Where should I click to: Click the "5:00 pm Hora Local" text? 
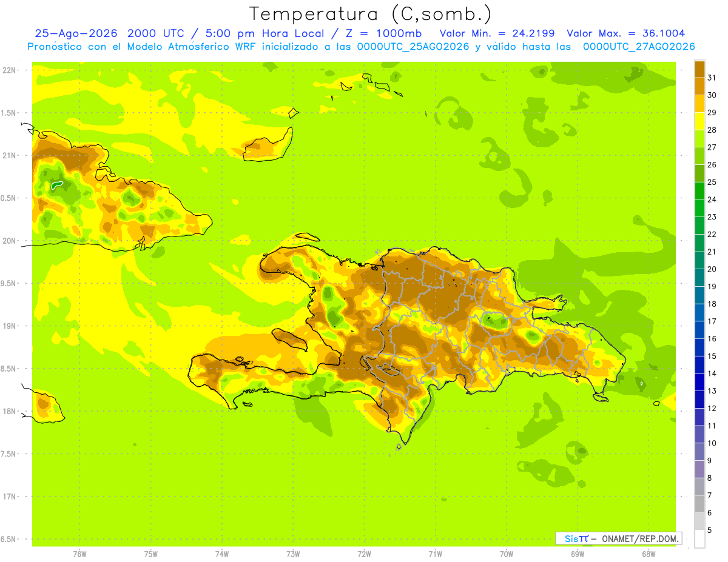(264, 33)
